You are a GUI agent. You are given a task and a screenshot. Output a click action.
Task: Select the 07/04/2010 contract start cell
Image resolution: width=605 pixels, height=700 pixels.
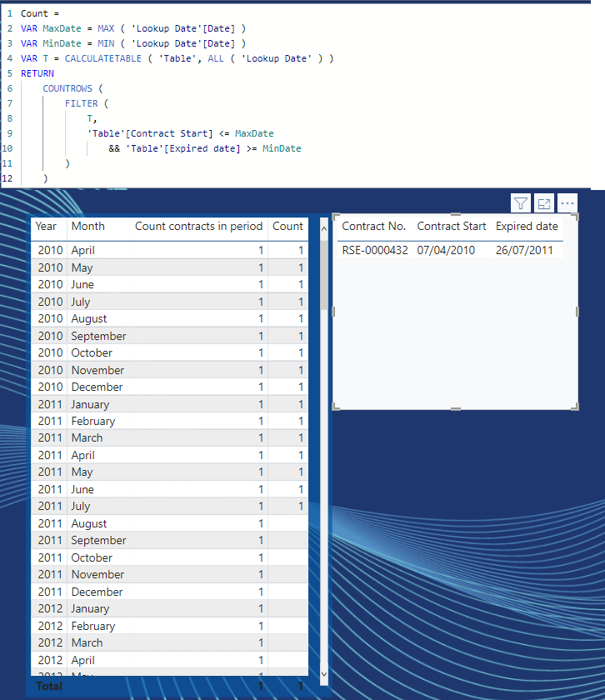coord(446,250)
